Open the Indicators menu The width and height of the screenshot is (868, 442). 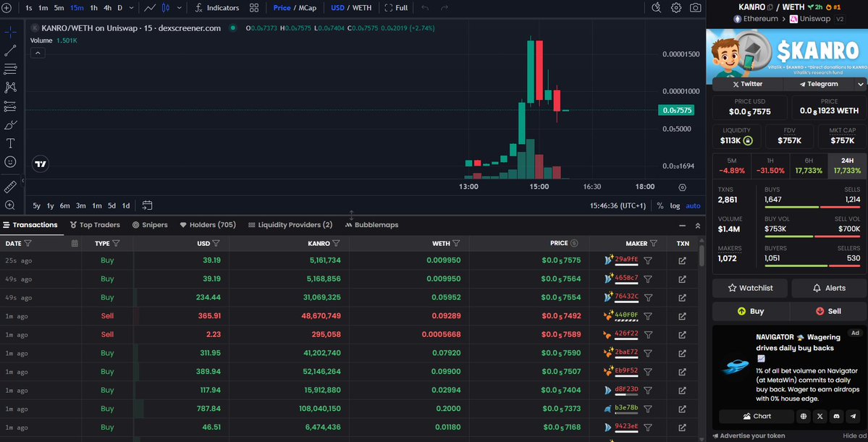(217, 8)
